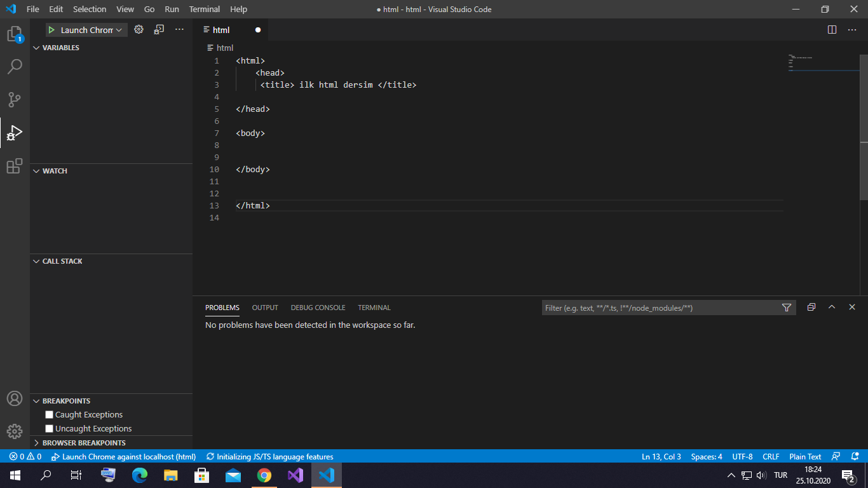This screenshot has width=868, height=488.
Task: Open the Terminal menu in menu bar
Action: [204, 9]
